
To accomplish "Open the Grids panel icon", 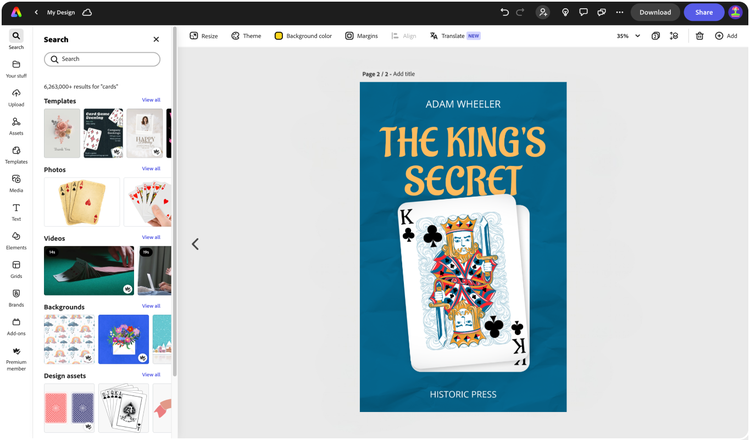I will pos(16,269).
